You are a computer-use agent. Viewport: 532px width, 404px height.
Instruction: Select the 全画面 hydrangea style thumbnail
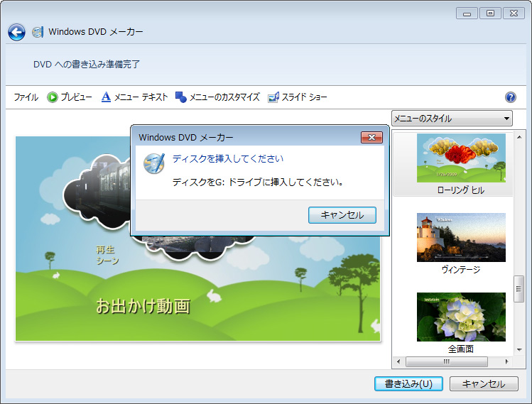click(x=461, y=317)
